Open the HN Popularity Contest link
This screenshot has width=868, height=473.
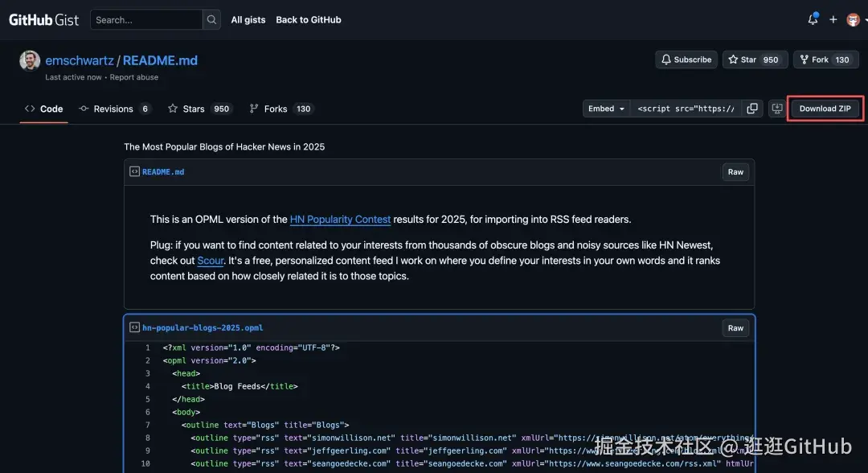[340, 219]
